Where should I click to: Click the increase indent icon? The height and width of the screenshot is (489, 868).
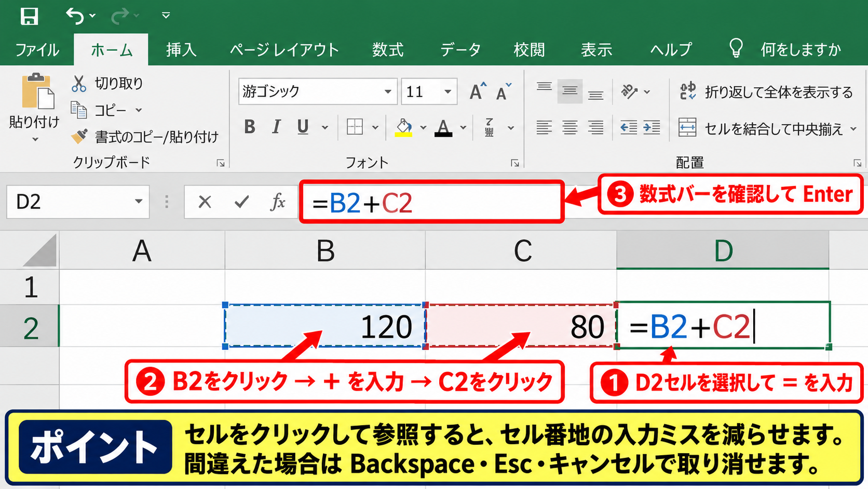coord(652,127)
